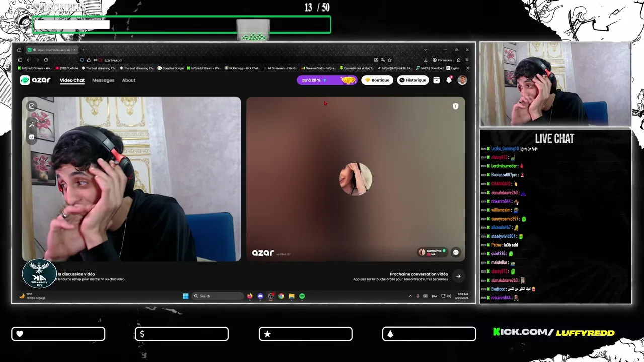Toggle the Firefox sidebar button
Viewport: 644px width, 362px height.
pyautogui.click(x=20, y=60)
